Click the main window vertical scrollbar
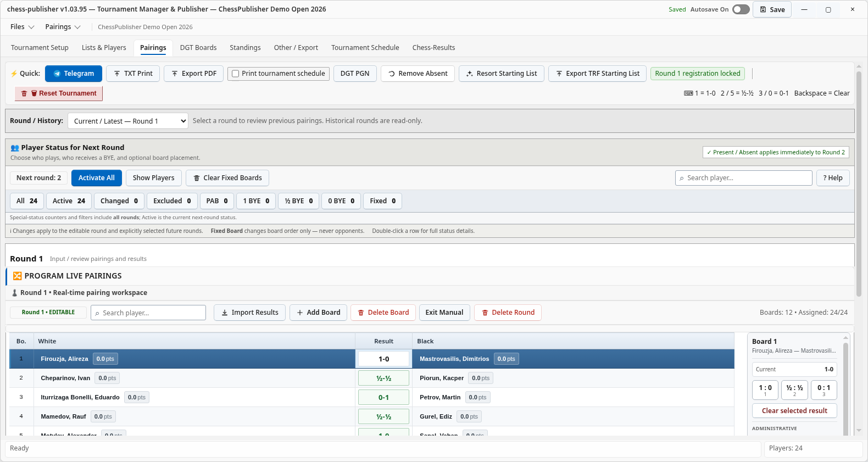The image size is (868, 462). 859,183
